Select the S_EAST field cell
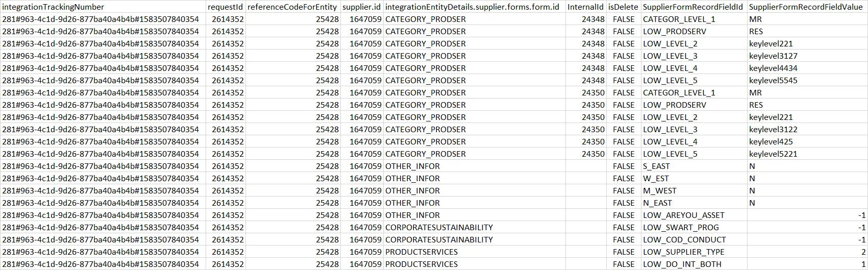 pos(656,166)
